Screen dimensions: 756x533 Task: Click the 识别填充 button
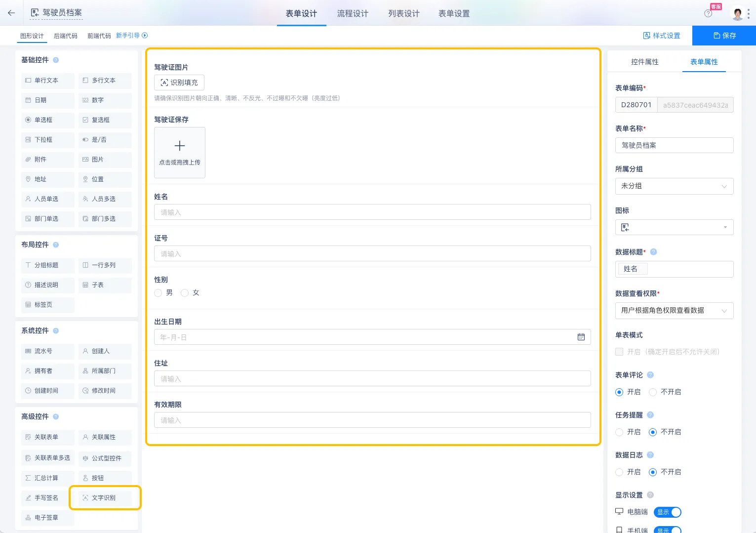pyautogui.click(x=179, y=82)
